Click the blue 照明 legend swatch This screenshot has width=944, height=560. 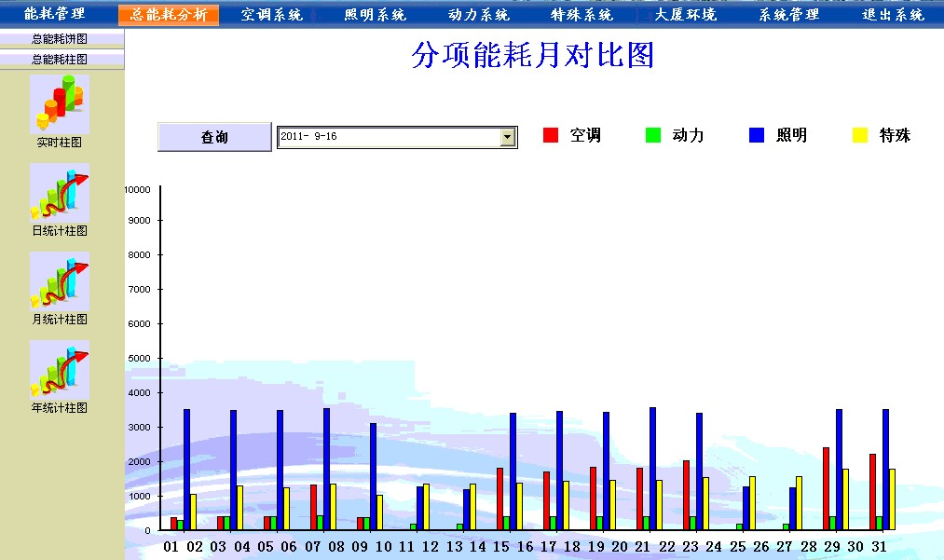click(757, 135)
